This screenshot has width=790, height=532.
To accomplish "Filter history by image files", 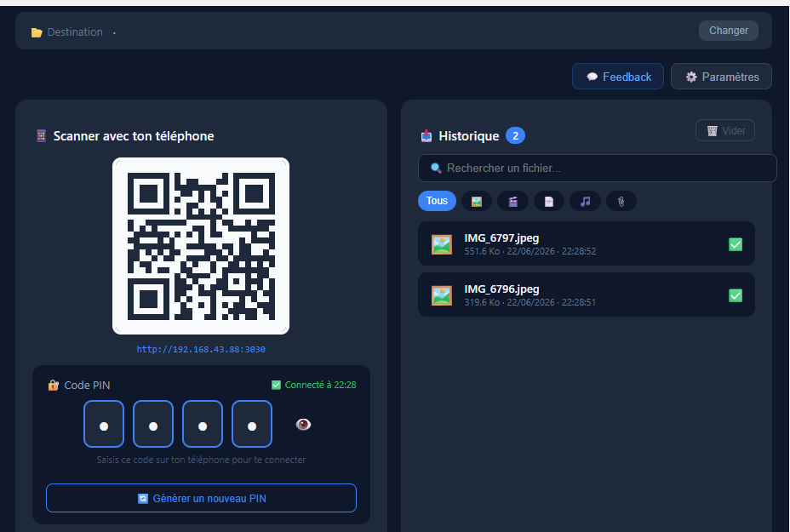I will pyautogui.click(x=477, y=201).
